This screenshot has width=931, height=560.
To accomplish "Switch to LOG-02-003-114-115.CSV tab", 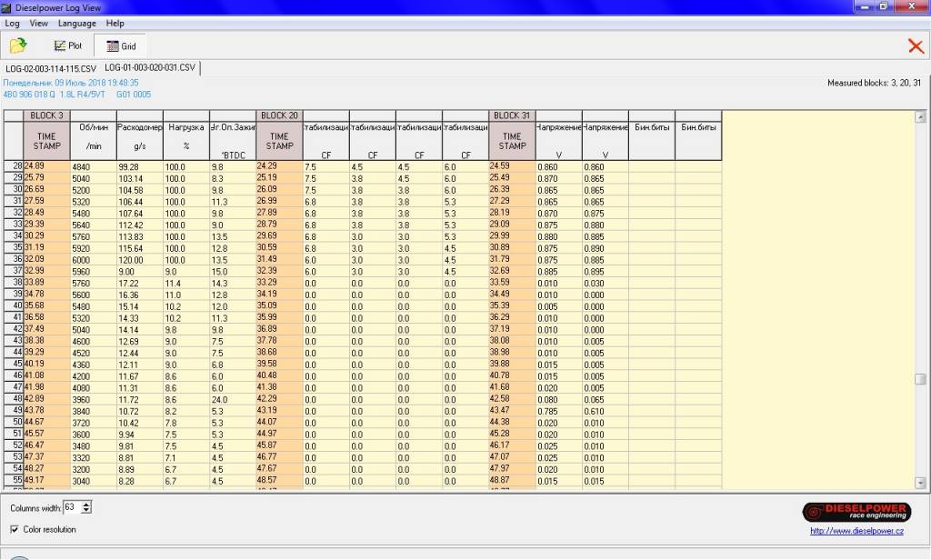I will tap(51, 68).
